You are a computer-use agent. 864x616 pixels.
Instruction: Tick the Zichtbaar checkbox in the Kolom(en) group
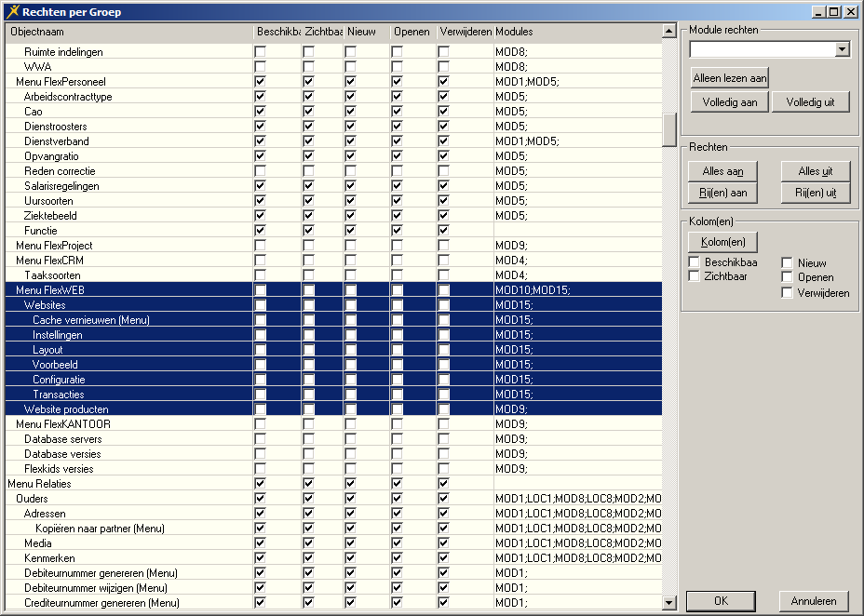(694, 276)
